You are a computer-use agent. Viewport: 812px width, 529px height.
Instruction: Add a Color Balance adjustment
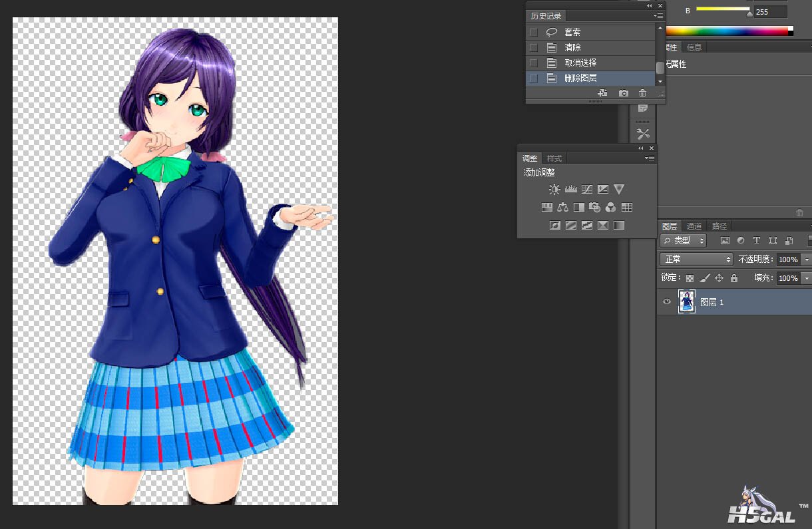tap(563, 208)
